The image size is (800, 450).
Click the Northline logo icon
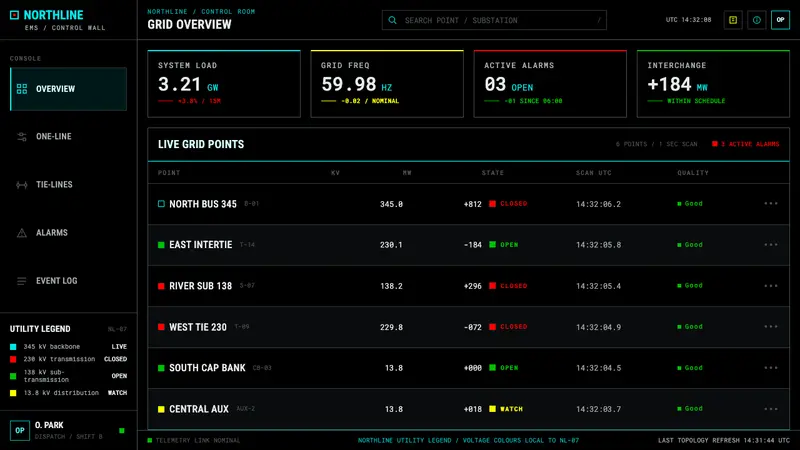(14, 15)
